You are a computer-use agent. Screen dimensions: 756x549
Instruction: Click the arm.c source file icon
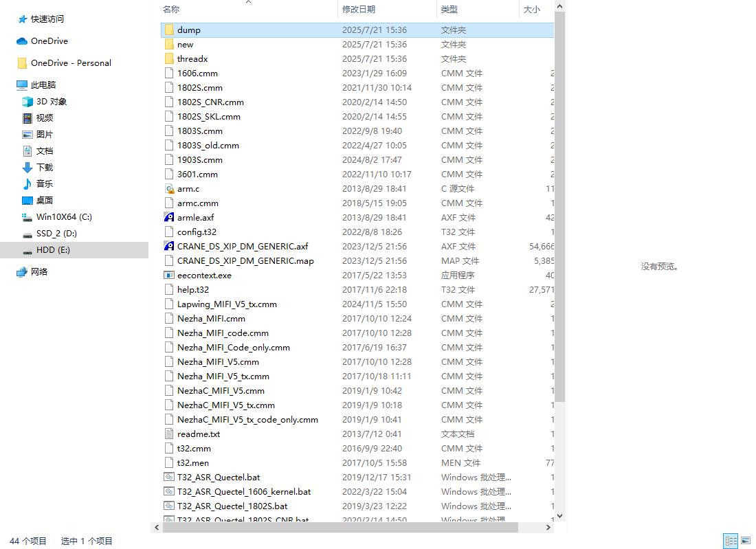[170, 188]
